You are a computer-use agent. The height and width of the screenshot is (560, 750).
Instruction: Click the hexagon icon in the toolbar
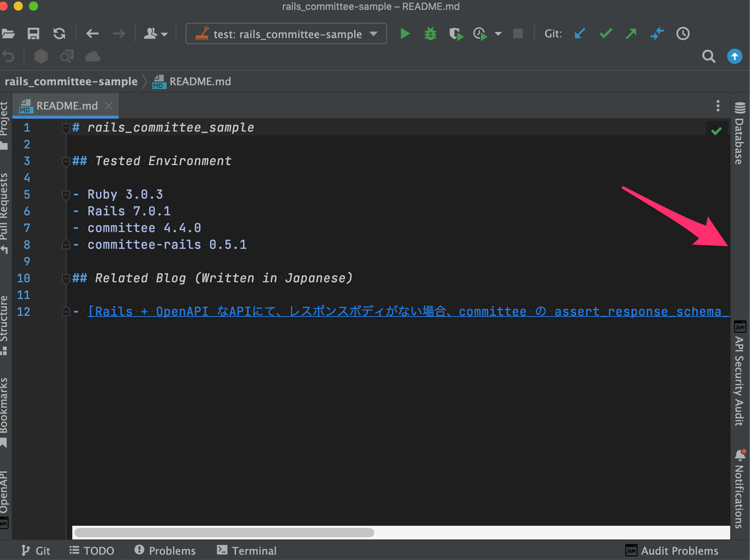41,57
